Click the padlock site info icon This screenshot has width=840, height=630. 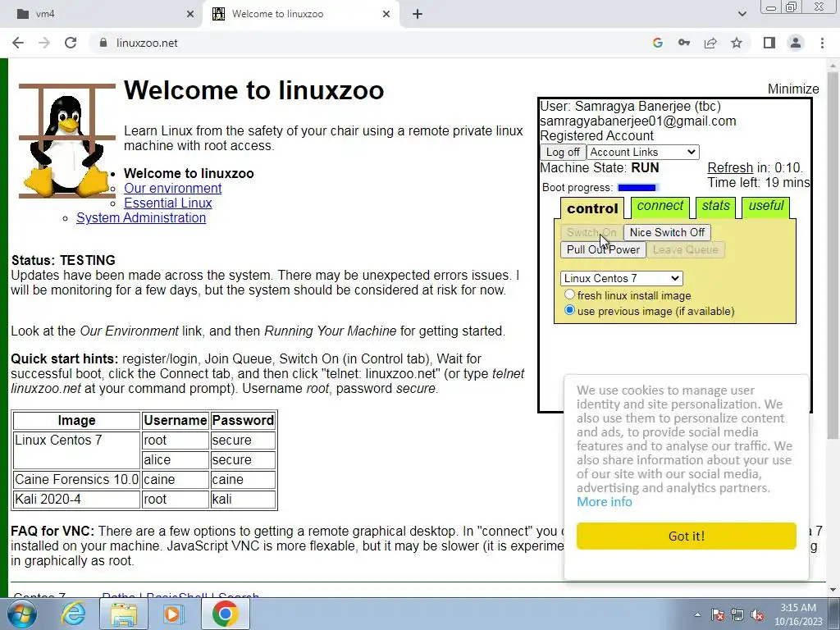pyautogui.click(x=103, y=43)
